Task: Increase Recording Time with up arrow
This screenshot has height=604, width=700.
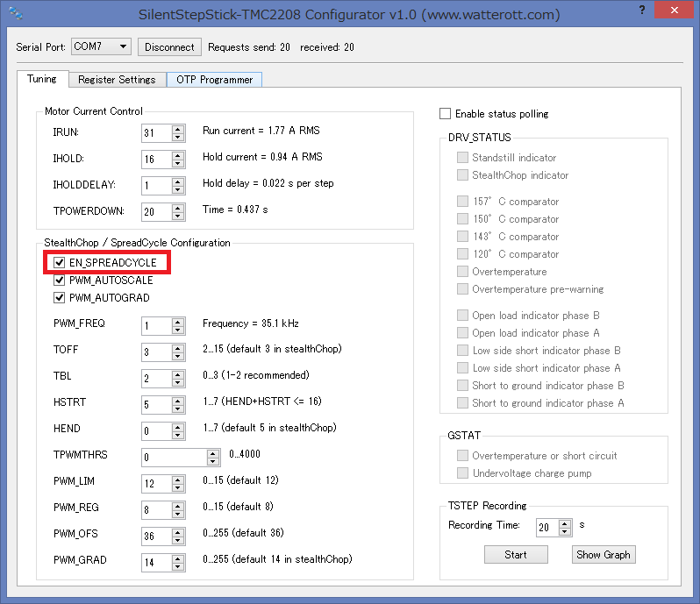Action: pyautogui.click(x=565, y=523)
